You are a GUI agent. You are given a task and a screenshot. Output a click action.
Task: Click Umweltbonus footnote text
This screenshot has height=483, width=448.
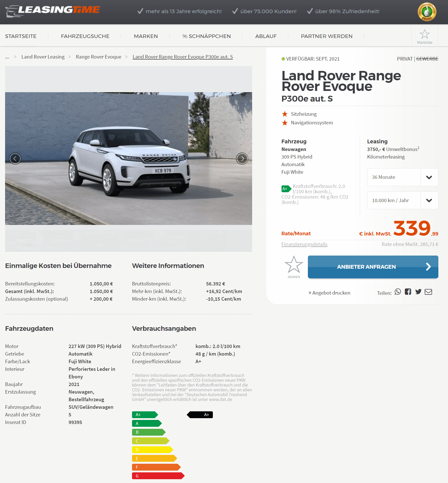tap(393, 149)
